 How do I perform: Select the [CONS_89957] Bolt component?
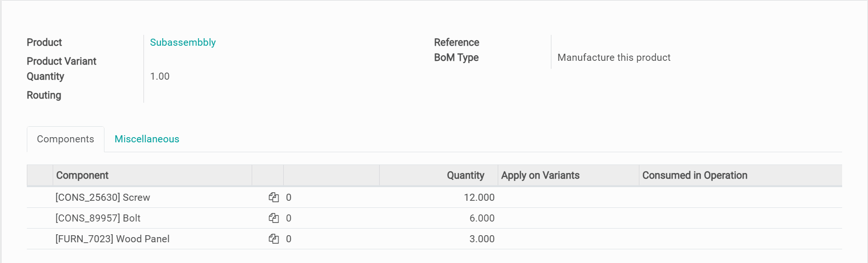[x=98, y=218]
